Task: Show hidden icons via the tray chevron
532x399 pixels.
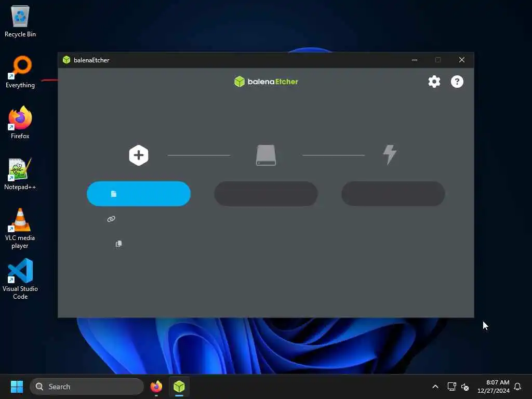Action: [435, 387]
